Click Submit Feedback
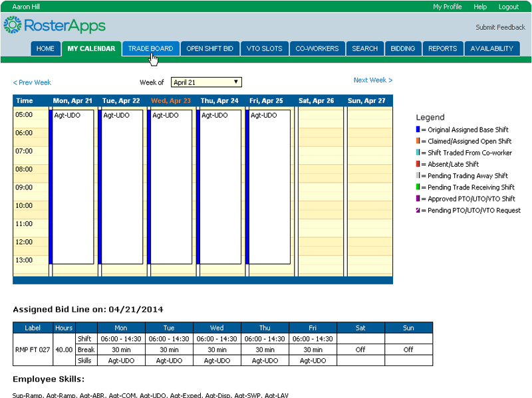 point(500,27)
